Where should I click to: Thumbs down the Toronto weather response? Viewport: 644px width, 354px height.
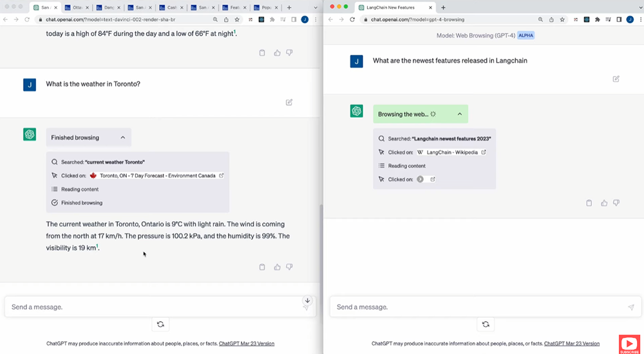[289, 267]
